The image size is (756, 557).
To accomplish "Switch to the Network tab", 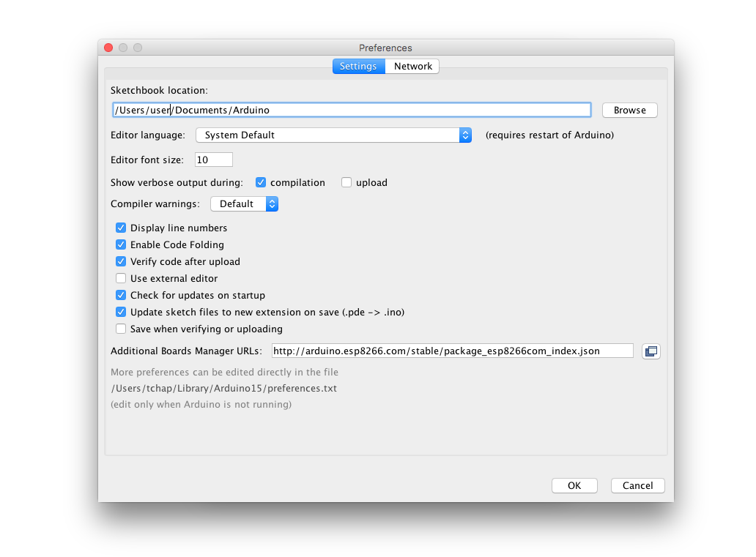I will [x=412, y=67].
